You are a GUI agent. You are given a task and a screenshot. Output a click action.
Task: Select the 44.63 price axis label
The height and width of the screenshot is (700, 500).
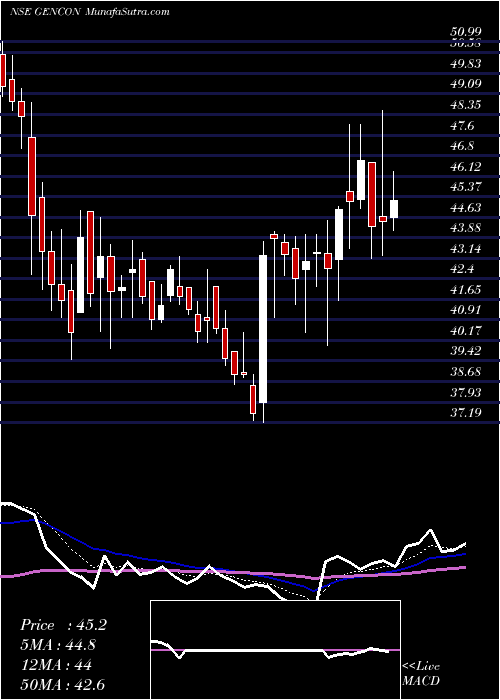tap(465, 208)
